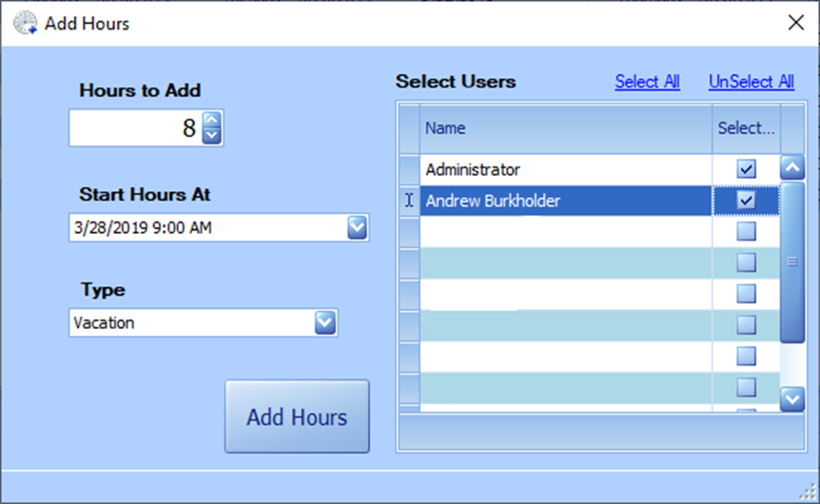Screen dimensions: 820x504
Task: Open the Start Hours At date dropdown
Action: pyautogui.click(x=357, y=227)
